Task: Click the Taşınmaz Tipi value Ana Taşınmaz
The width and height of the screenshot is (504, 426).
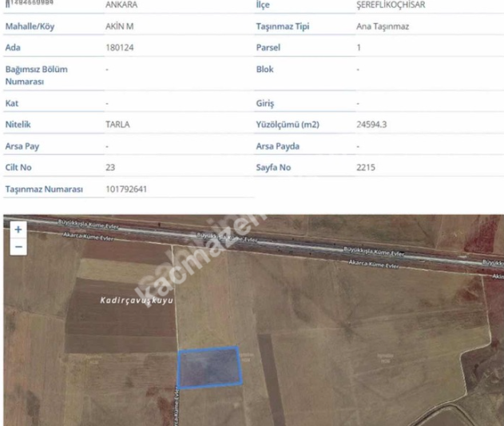Action: pos(383,26)
